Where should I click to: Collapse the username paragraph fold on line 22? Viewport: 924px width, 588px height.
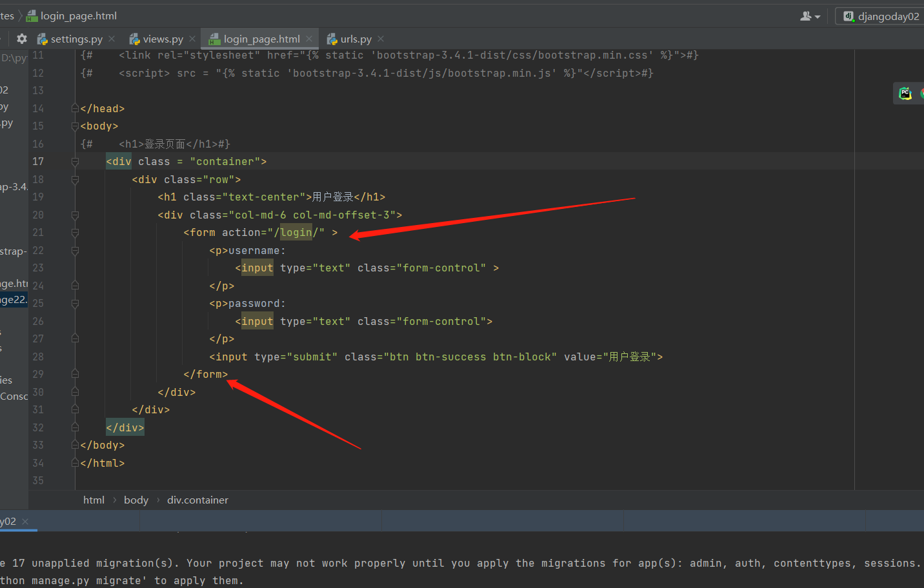(x=75, y=251)
